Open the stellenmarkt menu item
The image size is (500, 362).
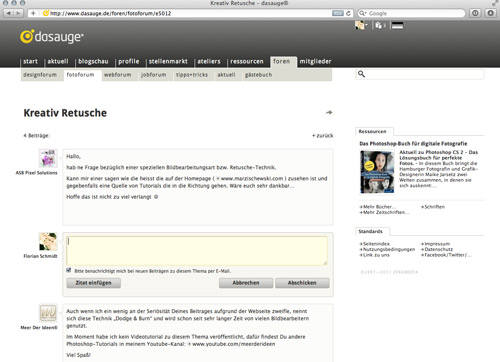tap(168, 61)
